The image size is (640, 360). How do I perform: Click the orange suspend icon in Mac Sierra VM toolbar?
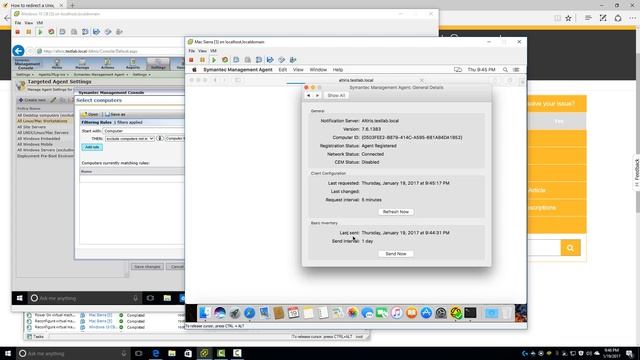coord(202,60)
